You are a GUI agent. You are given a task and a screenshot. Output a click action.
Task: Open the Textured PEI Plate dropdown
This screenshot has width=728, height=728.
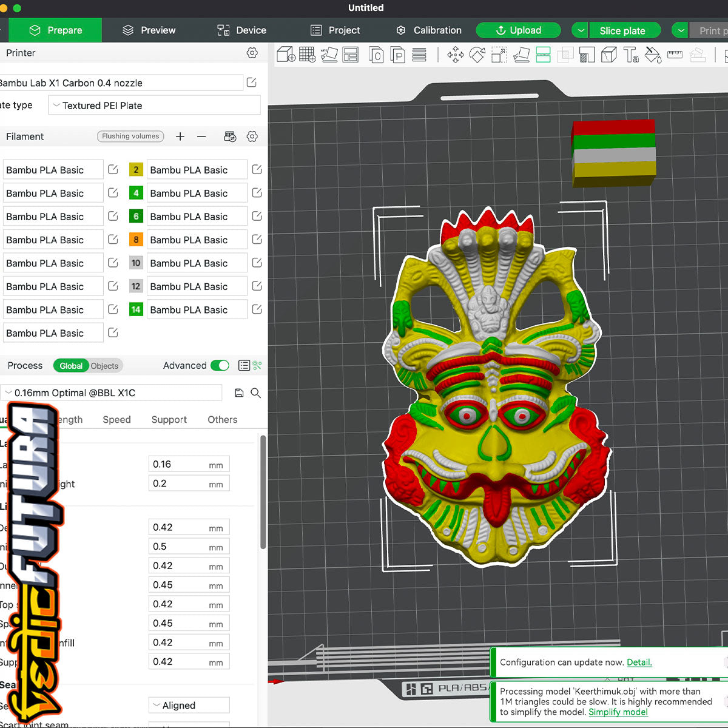(x=155, y=106)
